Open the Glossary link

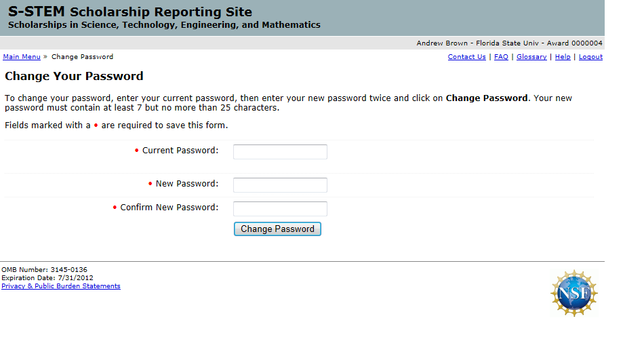pos(531,57)
